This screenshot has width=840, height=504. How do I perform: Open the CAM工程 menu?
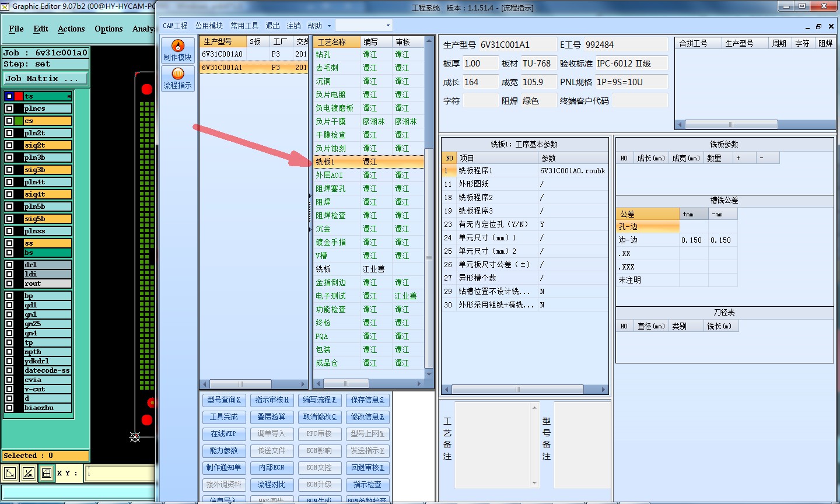(175, 26)
